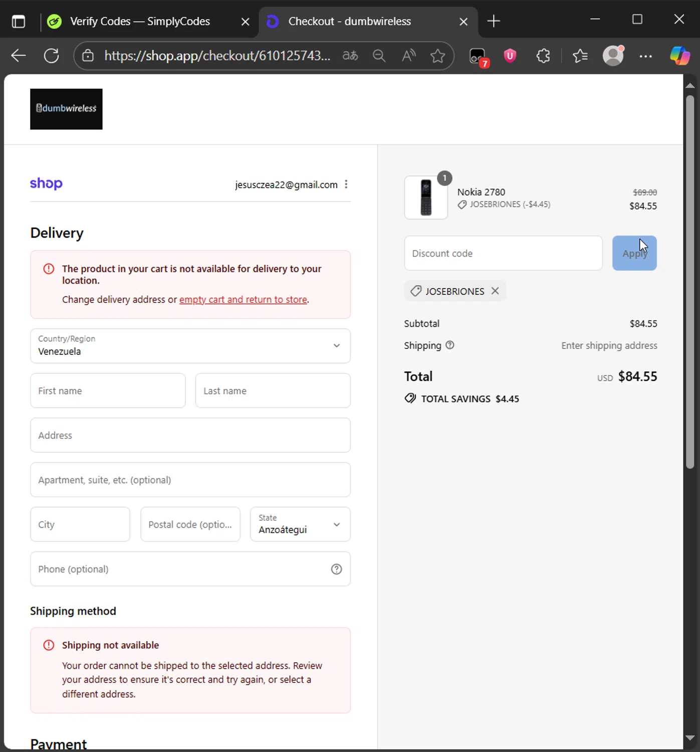Show shipping info help icon
Image resolution: width=700 pixels, height=752 pixels.
(450, 345)
